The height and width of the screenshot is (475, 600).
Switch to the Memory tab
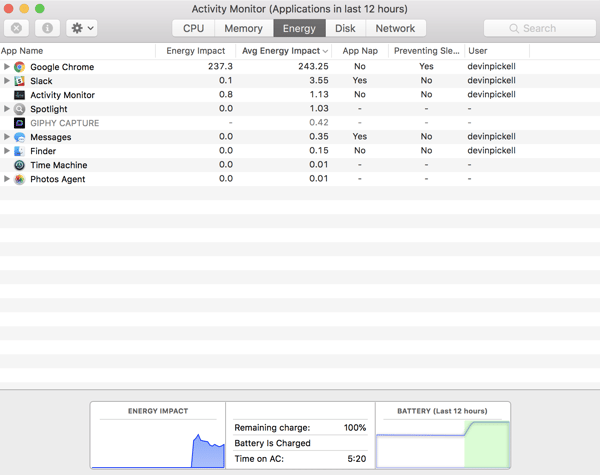pyautogui.click(x=244, y=28)
